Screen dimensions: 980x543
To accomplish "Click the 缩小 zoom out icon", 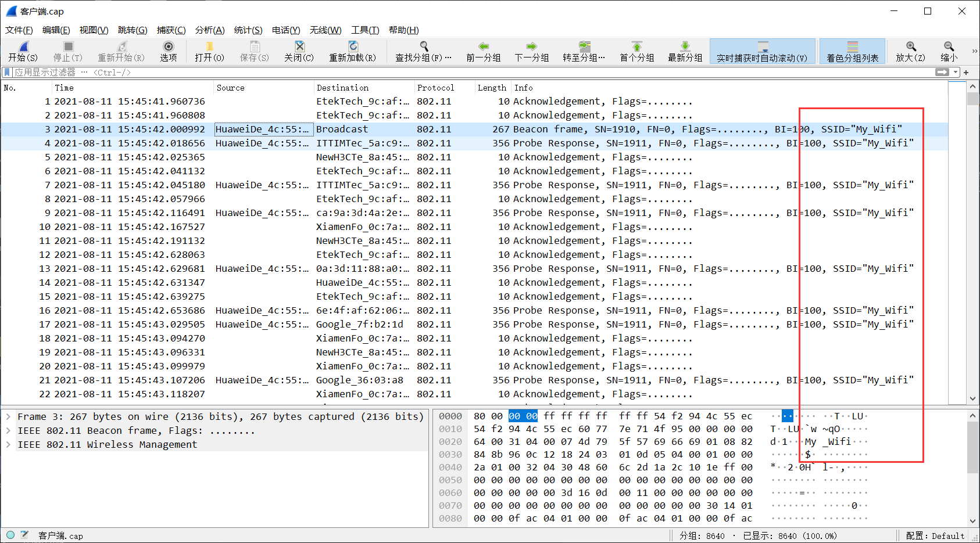I will (x=949, y=46).
